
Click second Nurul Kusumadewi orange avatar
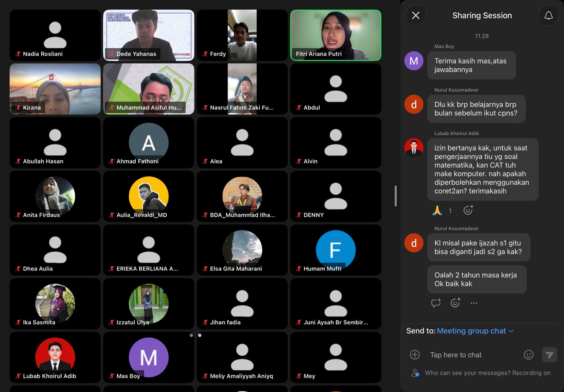414,243
